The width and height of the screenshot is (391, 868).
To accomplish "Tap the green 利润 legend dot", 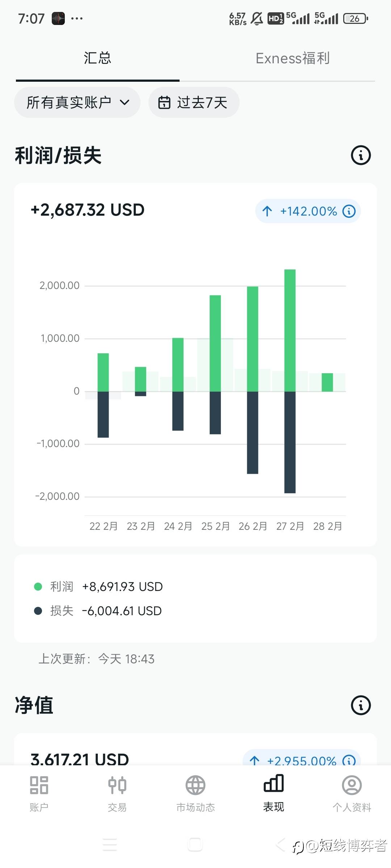I will [x=38, y=586].
